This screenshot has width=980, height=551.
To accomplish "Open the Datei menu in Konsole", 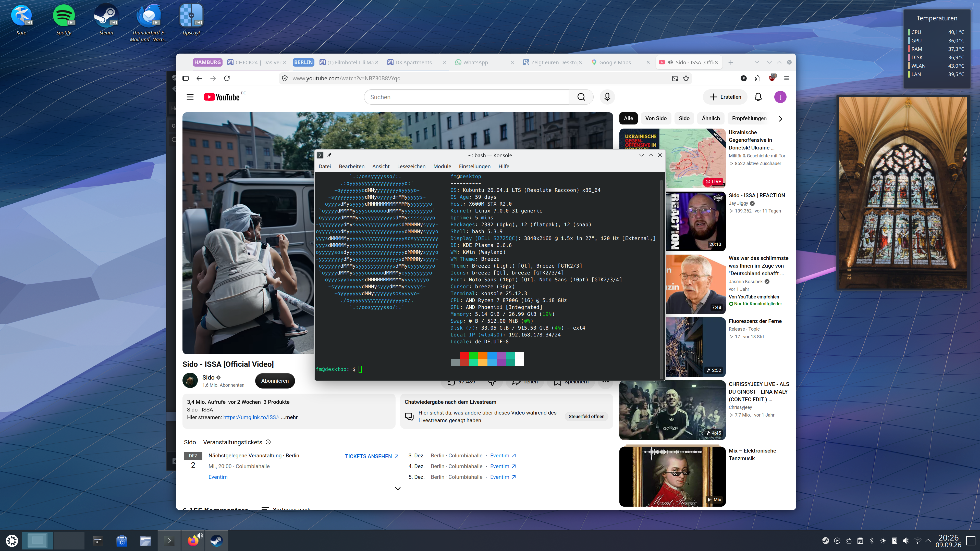I will click(x=325, y=166).
